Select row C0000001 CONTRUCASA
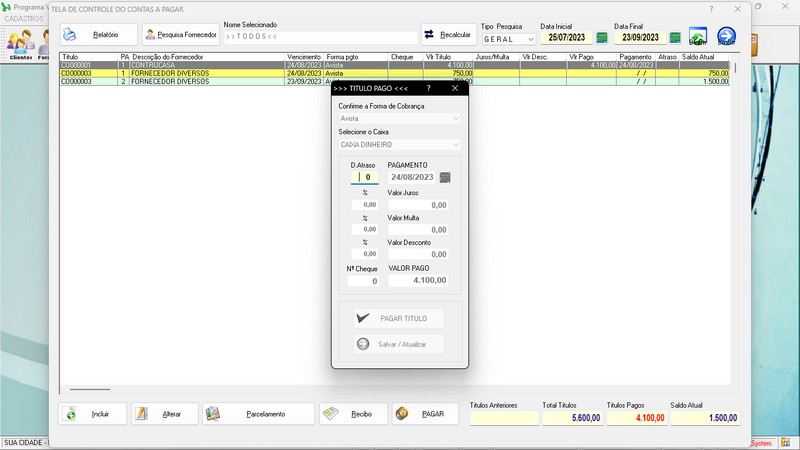 pyautogui.click(x=394, y=65)
